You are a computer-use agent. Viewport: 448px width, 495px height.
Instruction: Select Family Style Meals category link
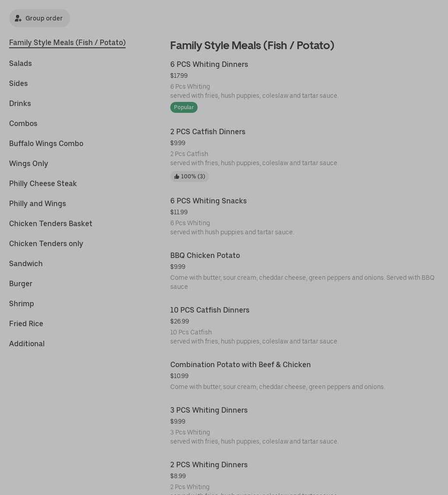(67, 42)
